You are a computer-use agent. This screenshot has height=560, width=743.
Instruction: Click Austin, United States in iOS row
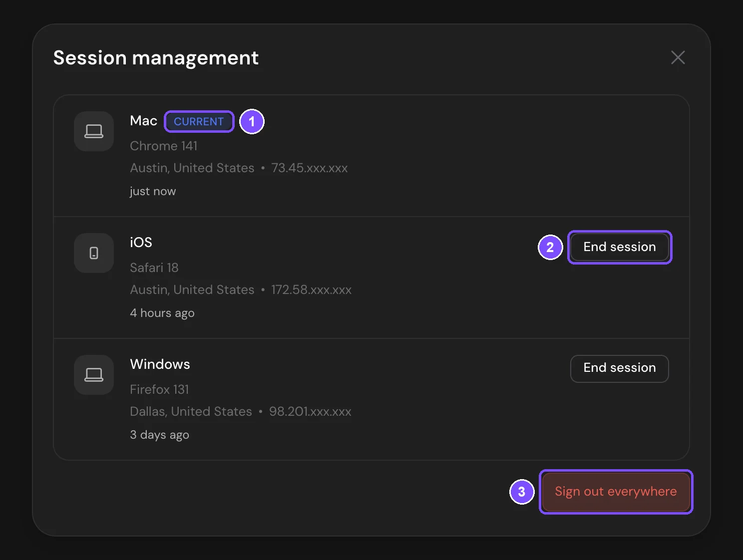coord(192,289)
